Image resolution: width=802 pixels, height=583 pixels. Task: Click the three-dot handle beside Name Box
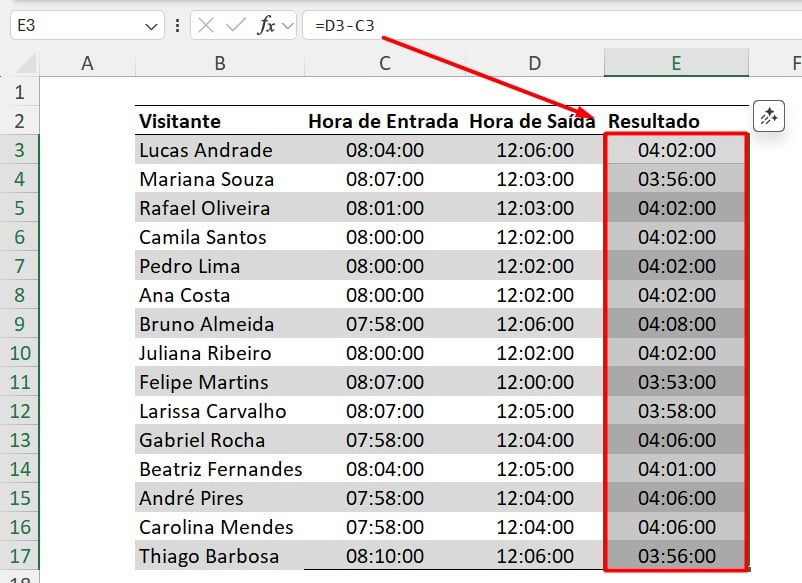[x=178, y=26]
